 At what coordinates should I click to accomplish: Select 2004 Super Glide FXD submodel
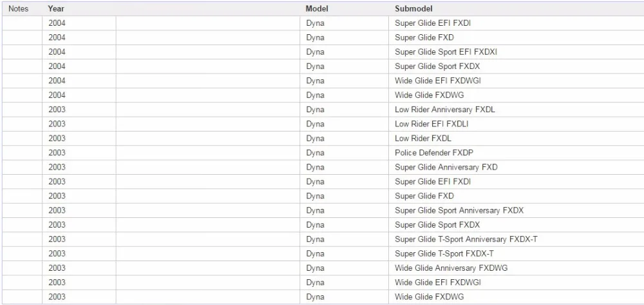click(424, 37)
